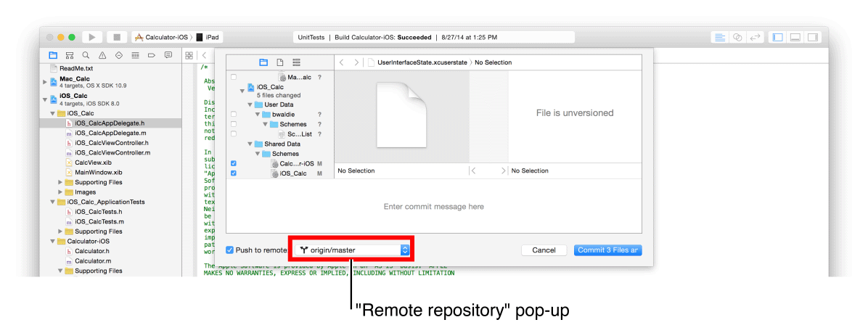
Task: Uncheck the Push to remote checkbox
Action: [230, 250]
